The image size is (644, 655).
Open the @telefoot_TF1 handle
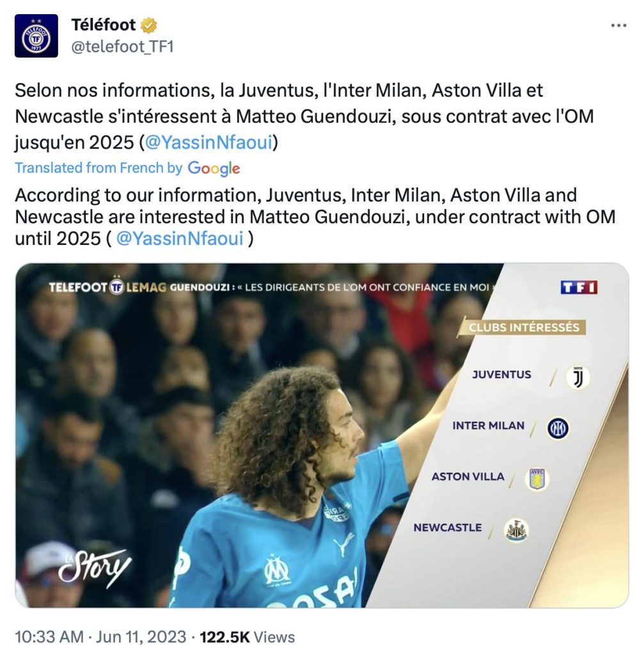pos(122,47)
